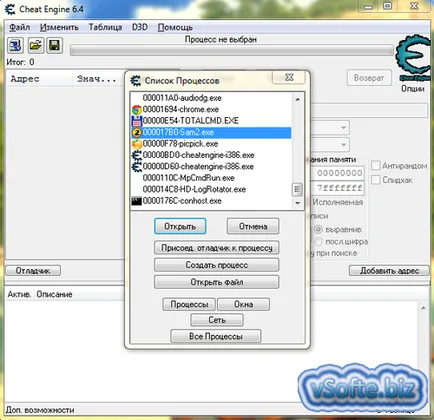Select 00001694-chrome.exe in the list
The width and height of the screenshot is (434, 420).
pos(211,109)
